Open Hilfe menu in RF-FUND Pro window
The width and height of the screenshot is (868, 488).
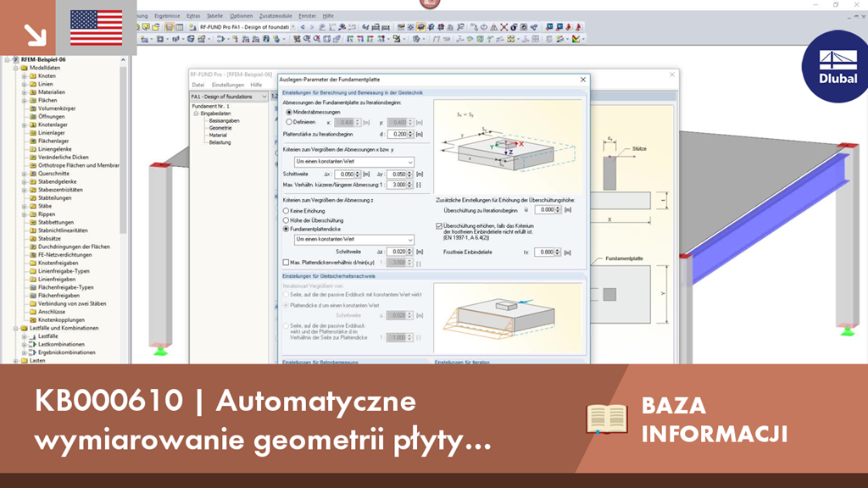256,86
